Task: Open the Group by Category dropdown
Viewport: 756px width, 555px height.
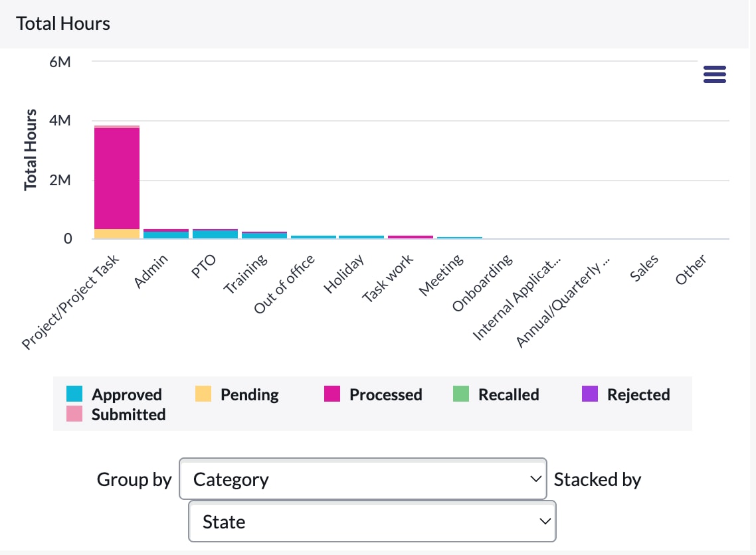Action: 362,479
